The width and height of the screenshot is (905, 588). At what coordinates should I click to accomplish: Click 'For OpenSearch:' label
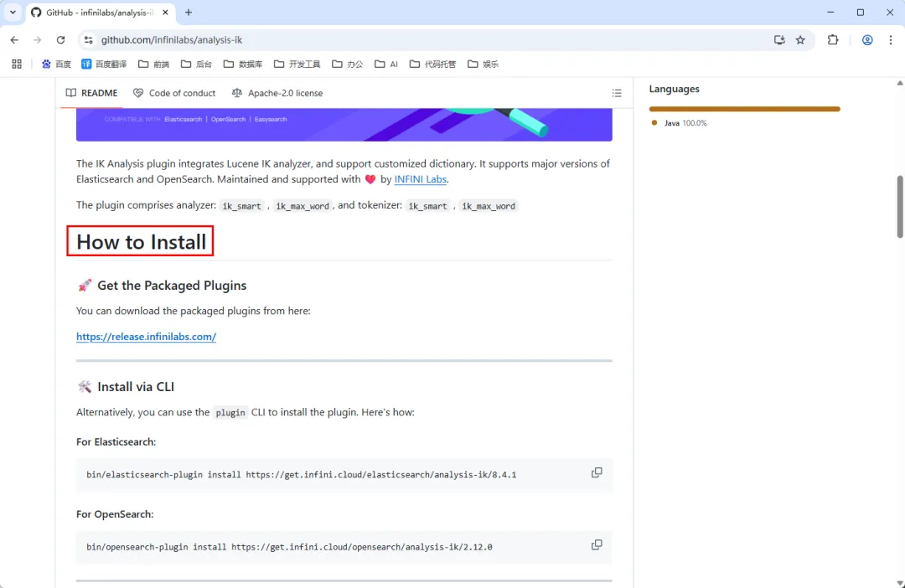(x=115, y=513)
